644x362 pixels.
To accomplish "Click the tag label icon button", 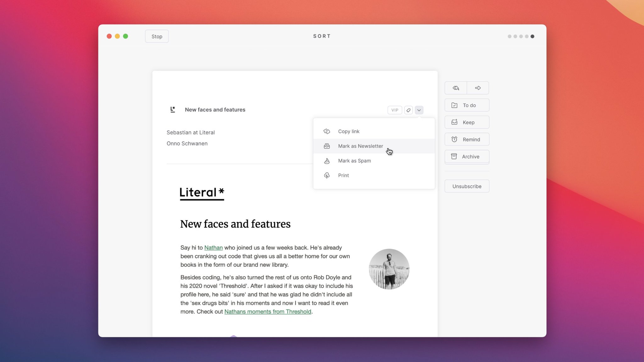I will coord(408,110).
